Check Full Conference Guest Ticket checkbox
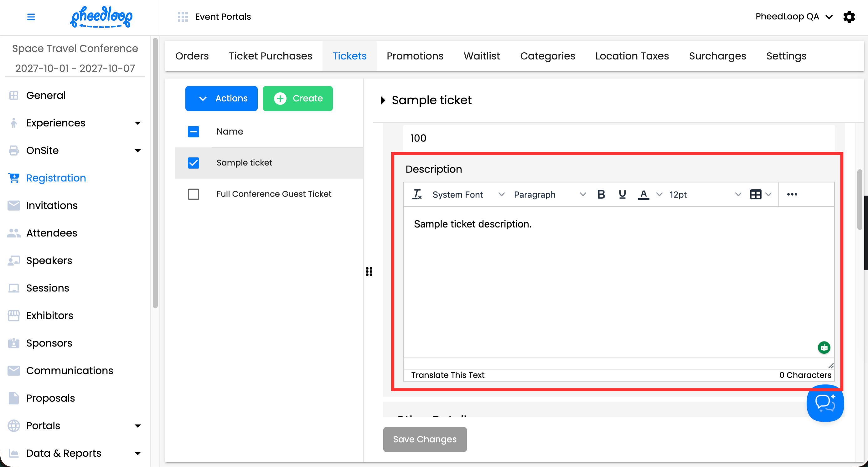 click(x=194, y=194)
